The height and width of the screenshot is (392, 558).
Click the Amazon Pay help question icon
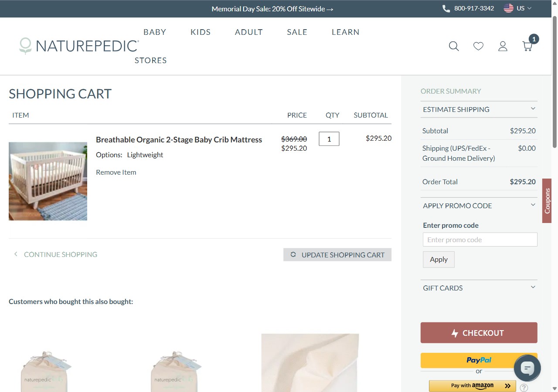[524, 387]
